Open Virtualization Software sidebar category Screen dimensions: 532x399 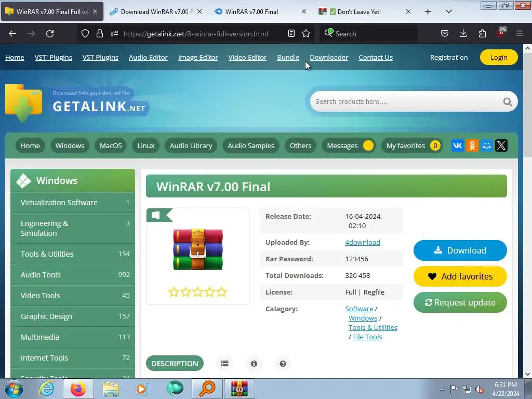point(73,203)
